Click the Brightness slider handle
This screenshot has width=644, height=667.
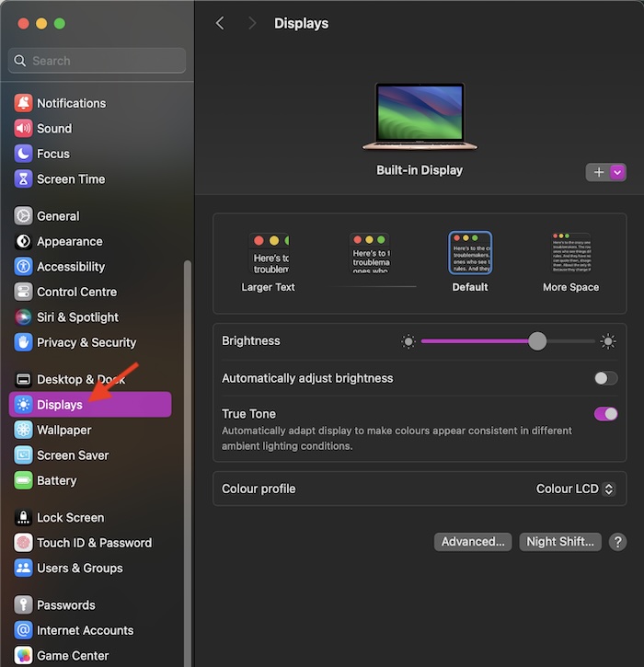pos(537,341)
